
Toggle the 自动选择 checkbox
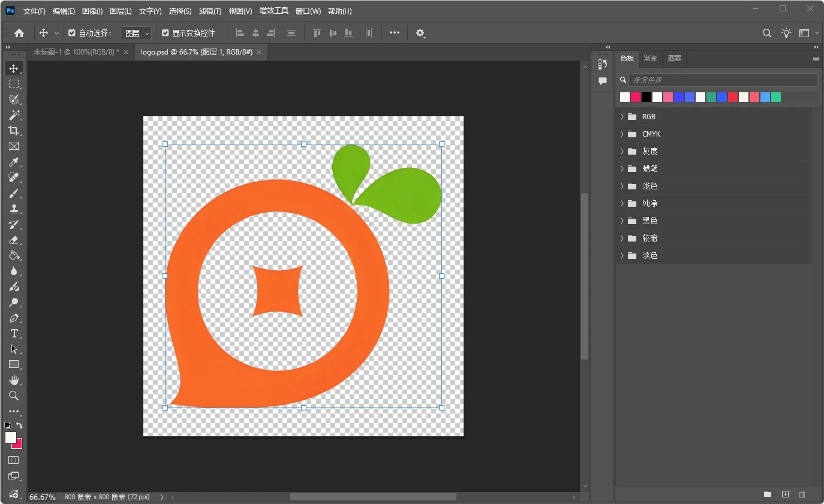click(x=72, y=33)
